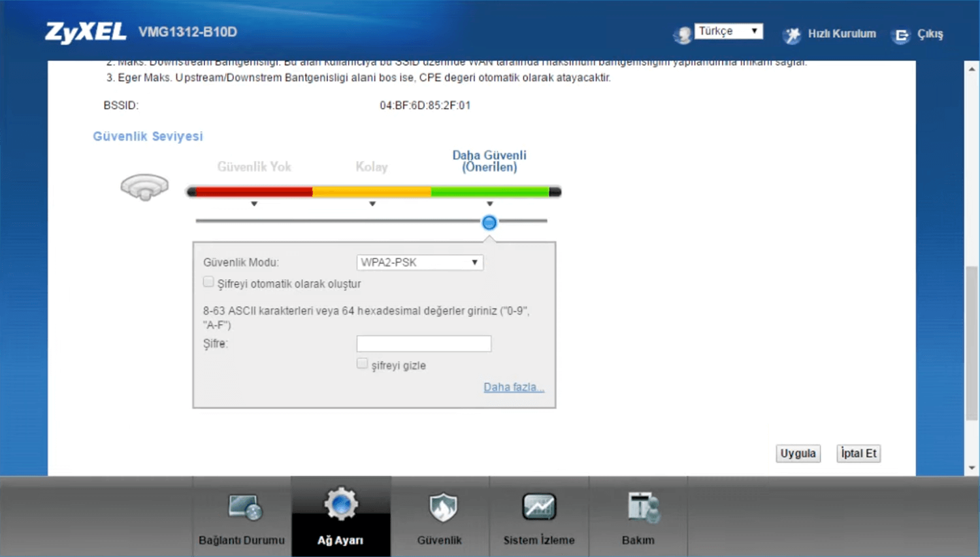Click the scrollbar down arrow
The height and width of the screenshot is (557, 980).
click(x=972, y=467)
